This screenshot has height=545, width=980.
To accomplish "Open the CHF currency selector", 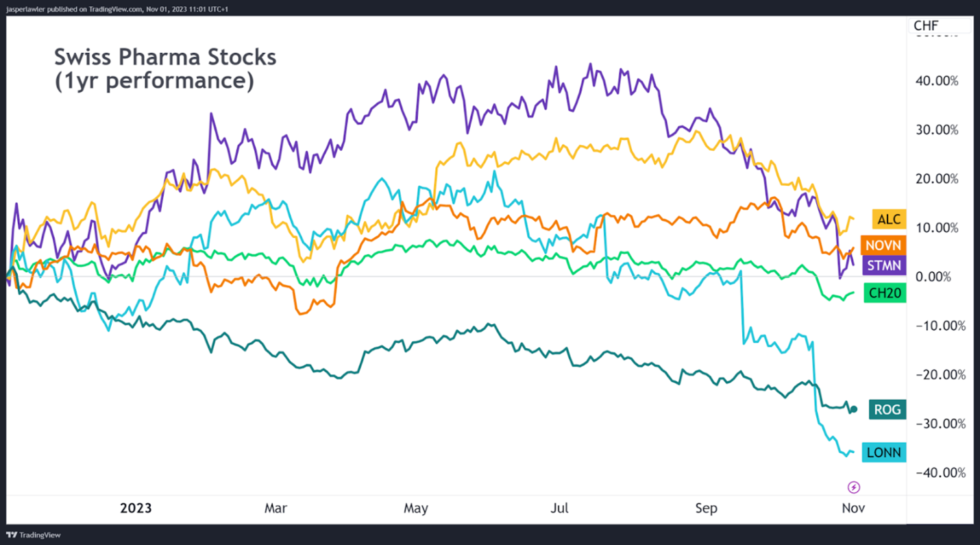I will click(926, 26).
